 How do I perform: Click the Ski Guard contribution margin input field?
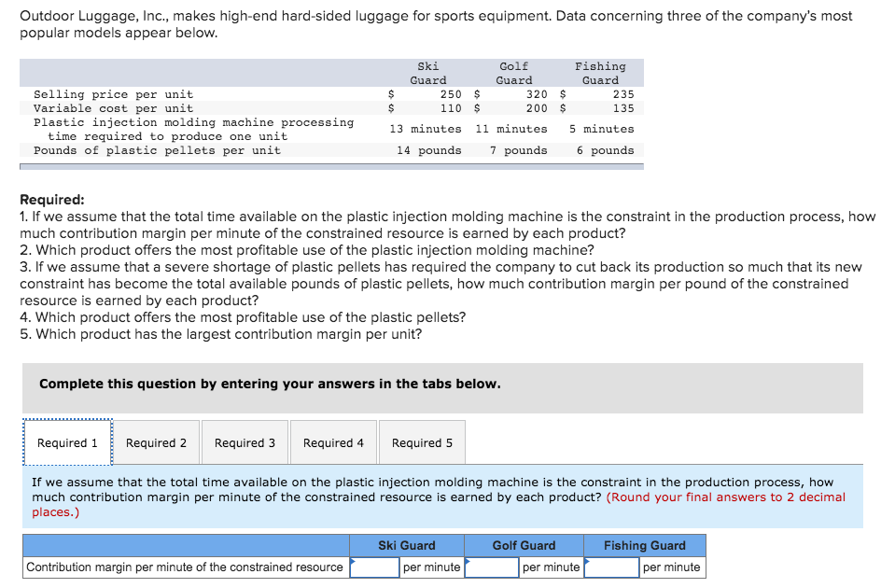pyautogui.click(x=373, y=567)
